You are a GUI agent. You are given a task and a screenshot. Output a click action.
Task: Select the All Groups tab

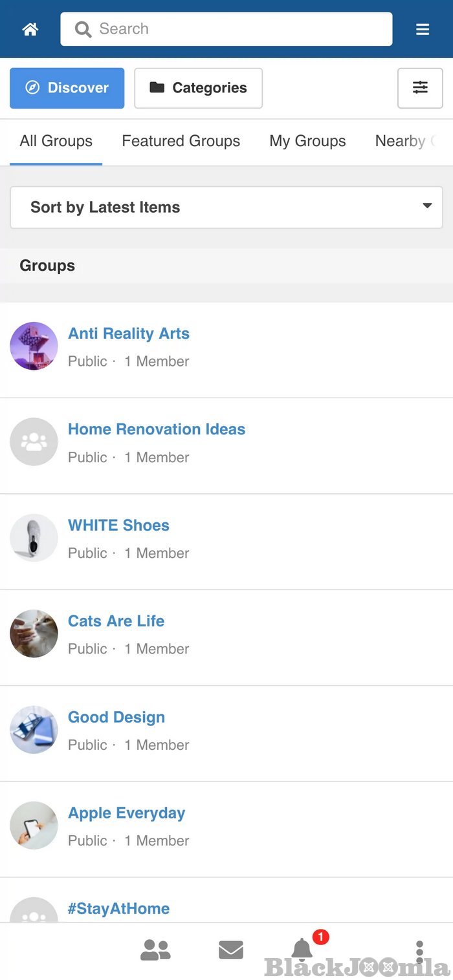56,141
